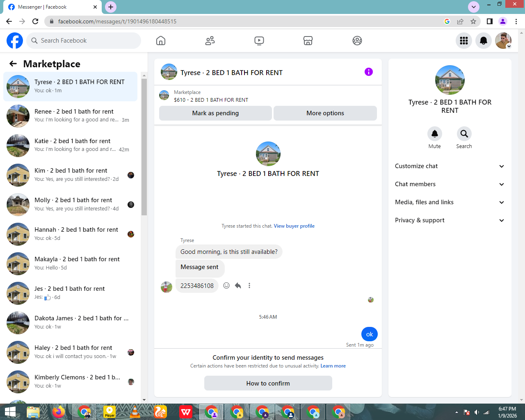Mute this chat with the bell icon

click(x=435, y=134)
